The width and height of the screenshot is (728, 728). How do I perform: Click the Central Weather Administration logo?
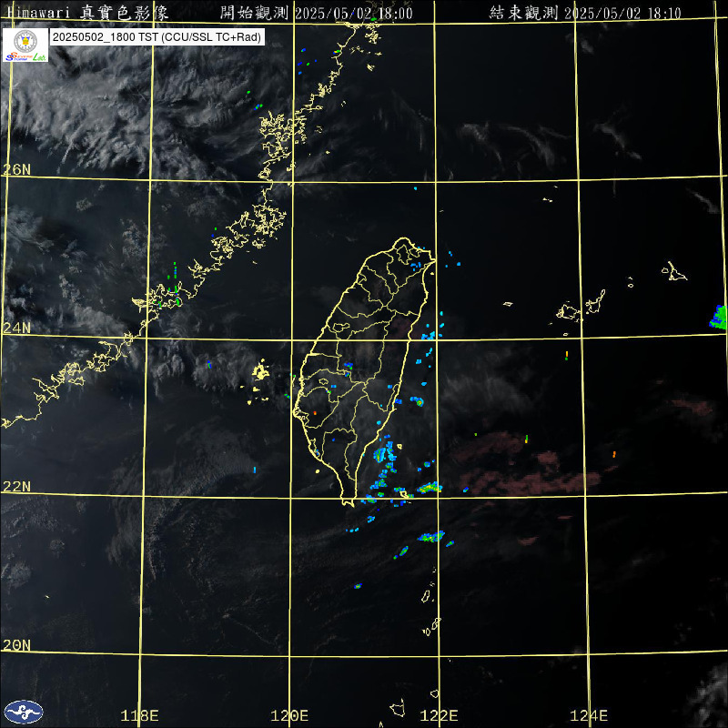coord(24,712)
